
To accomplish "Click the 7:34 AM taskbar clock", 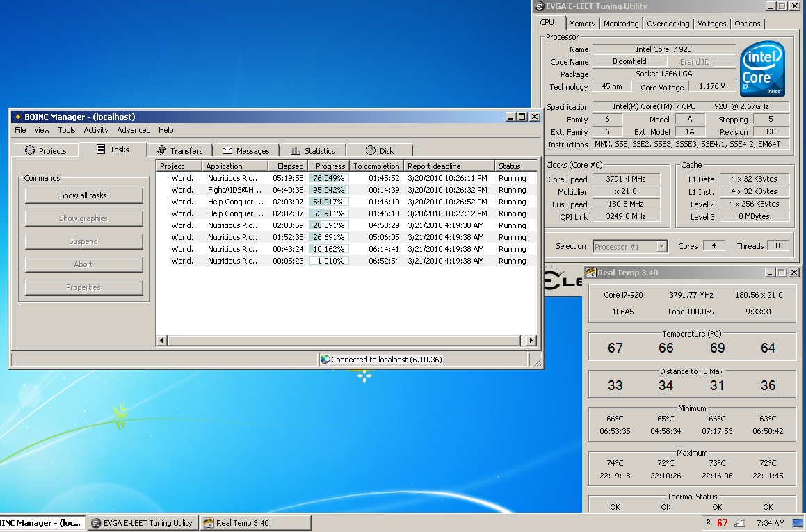I will tap(771, 523).
